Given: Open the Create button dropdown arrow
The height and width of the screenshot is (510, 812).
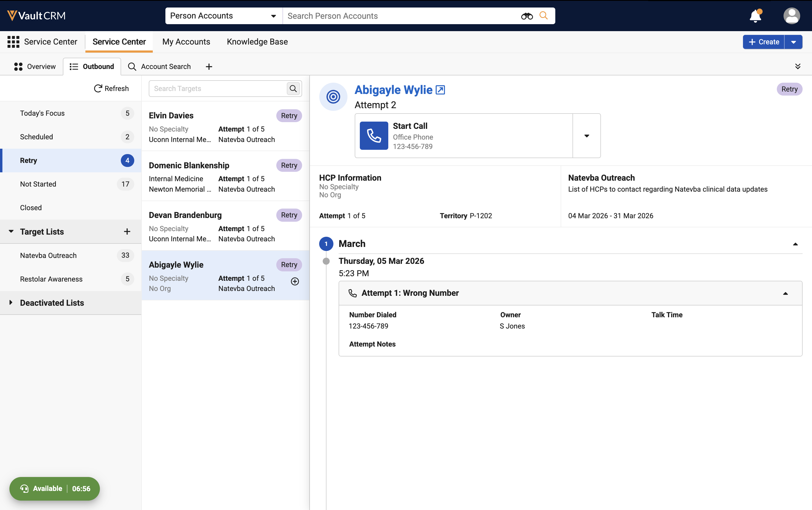Looking at the screenshot, I should point(793,42).
